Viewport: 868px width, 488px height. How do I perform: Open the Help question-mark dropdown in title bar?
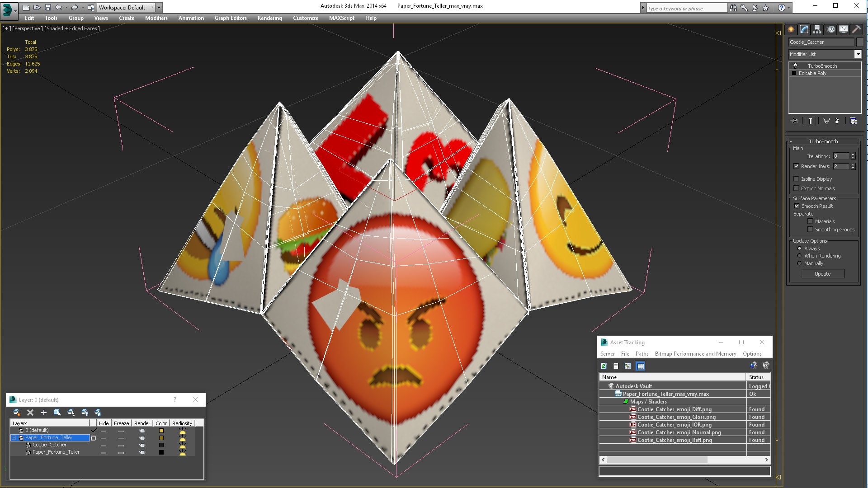[789, 8]
